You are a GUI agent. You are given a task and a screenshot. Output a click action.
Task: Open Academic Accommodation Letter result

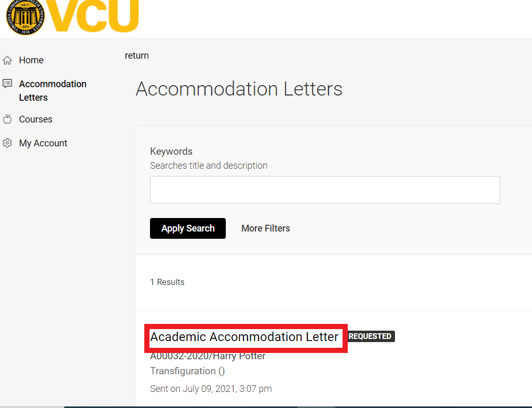coord(244,337)
